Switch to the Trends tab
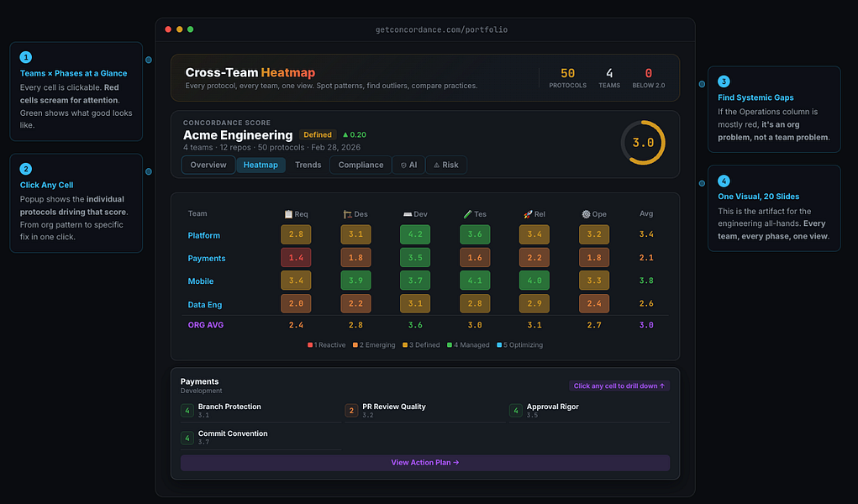Viewport: 858px width, 504px height. coord(308,165)
